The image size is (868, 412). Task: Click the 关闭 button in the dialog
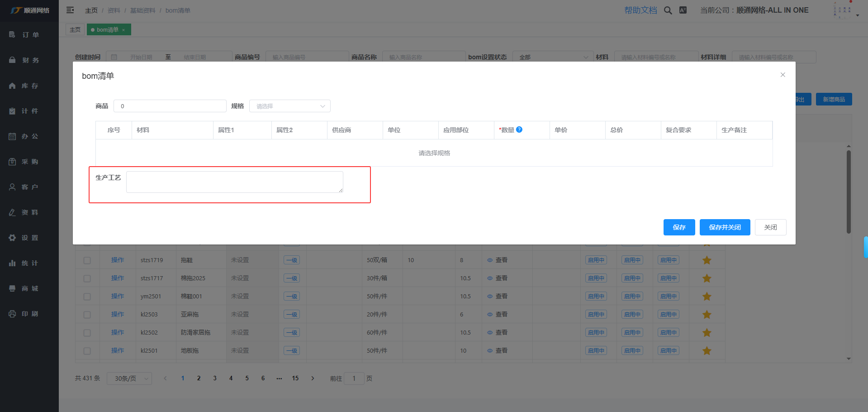[x=770, y=227]
